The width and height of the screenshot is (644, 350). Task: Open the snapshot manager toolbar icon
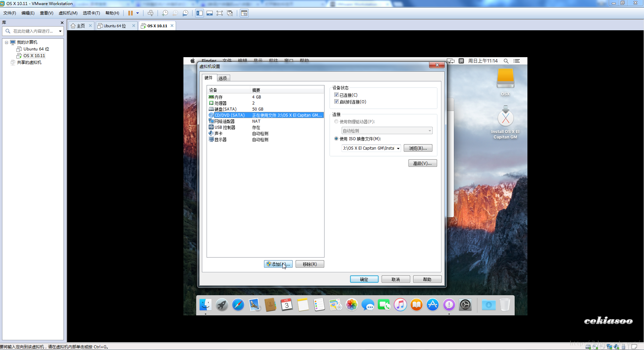tap(185, 13)
